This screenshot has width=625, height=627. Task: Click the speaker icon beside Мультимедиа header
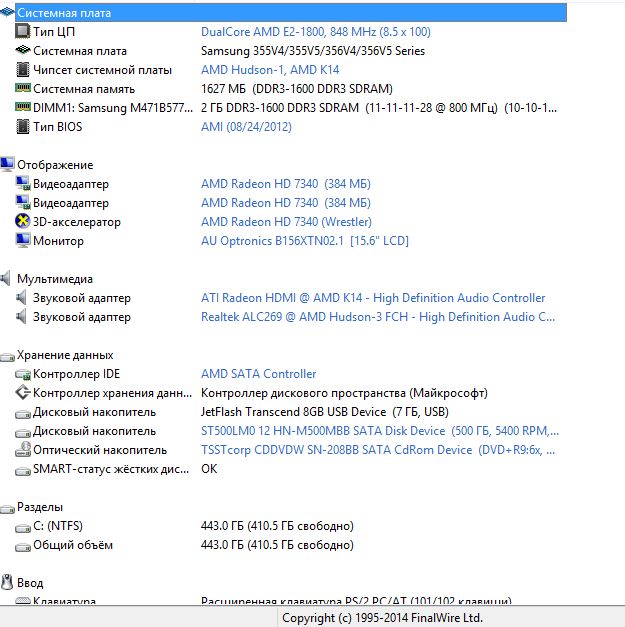point(6,278)
